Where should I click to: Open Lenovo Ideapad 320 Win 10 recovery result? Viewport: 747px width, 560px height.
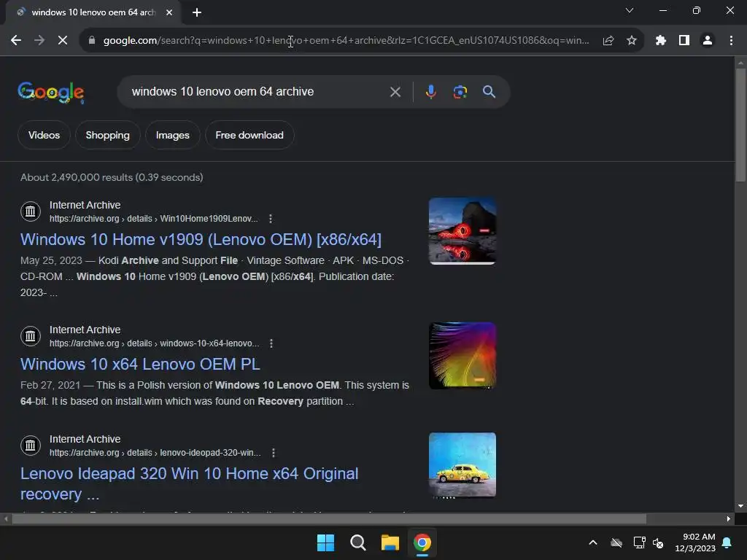(x=189, y=484)
